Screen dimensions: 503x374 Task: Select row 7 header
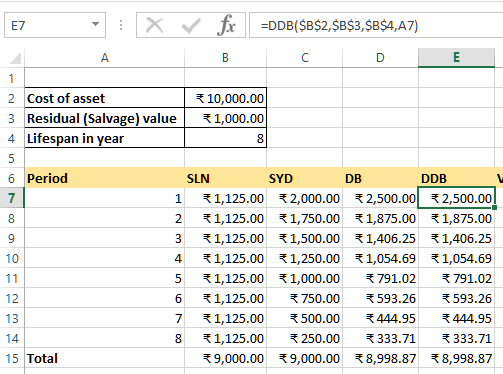click(x=12, y=198)
